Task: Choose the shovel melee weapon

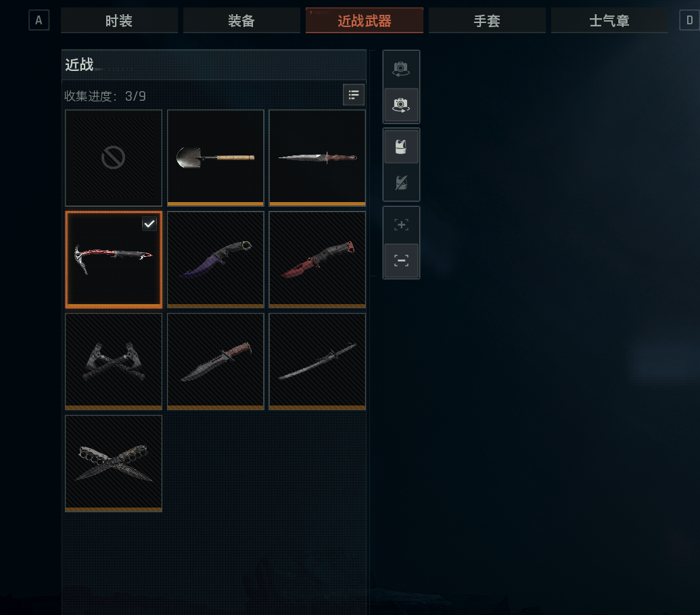Action: point(216,157)
